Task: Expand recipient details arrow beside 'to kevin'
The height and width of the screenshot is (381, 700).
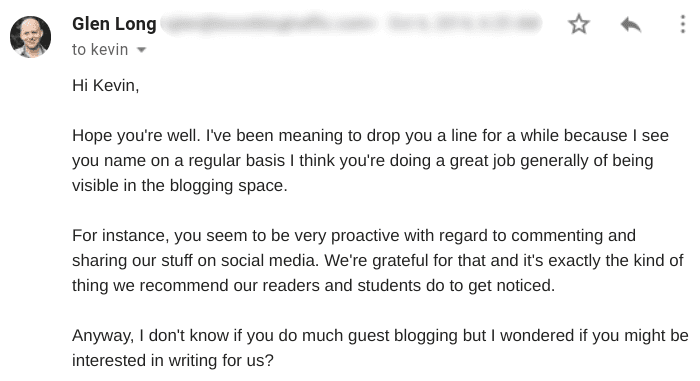Action: pyautogui.click(x=142, y=50)
